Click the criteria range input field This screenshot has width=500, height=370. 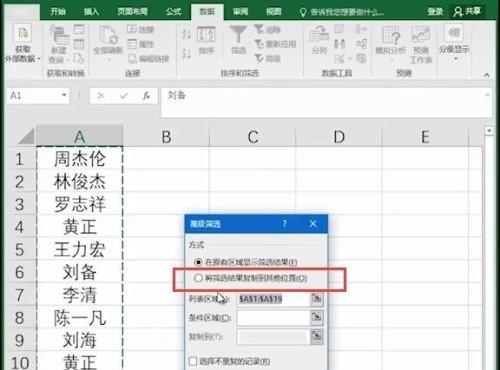click(x=273, y=318)
